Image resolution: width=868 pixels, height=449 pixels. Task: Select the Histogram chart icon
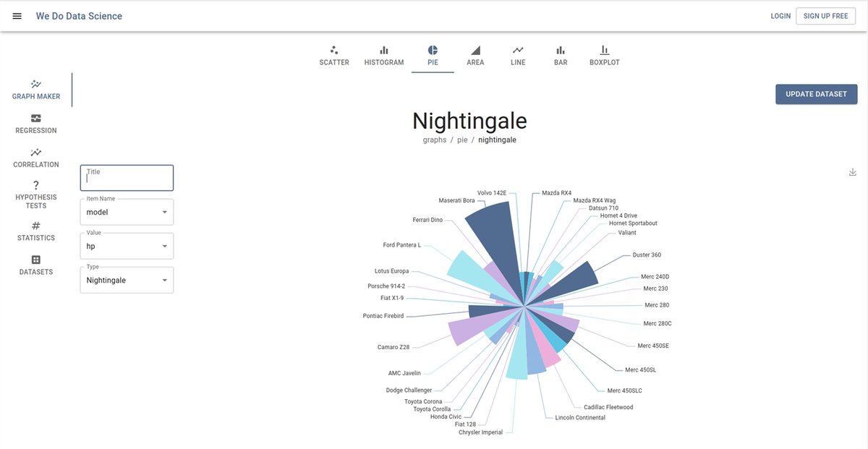pyautogui.click(x=384, y=51)
